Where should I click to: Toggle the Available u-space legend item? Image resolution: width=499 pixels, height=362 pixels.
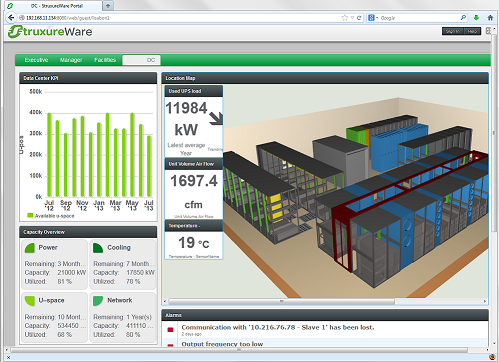click(x=51, y=216)
